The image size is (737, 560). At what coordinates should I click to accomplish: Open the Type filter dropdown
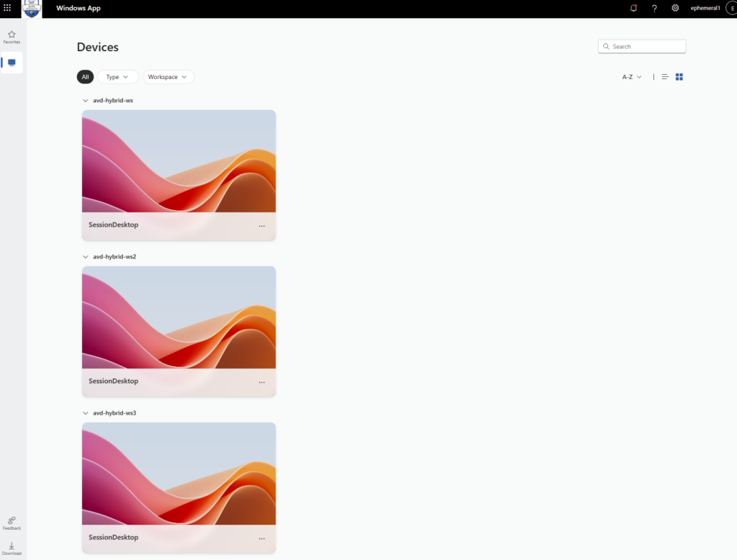coord(117,76)
